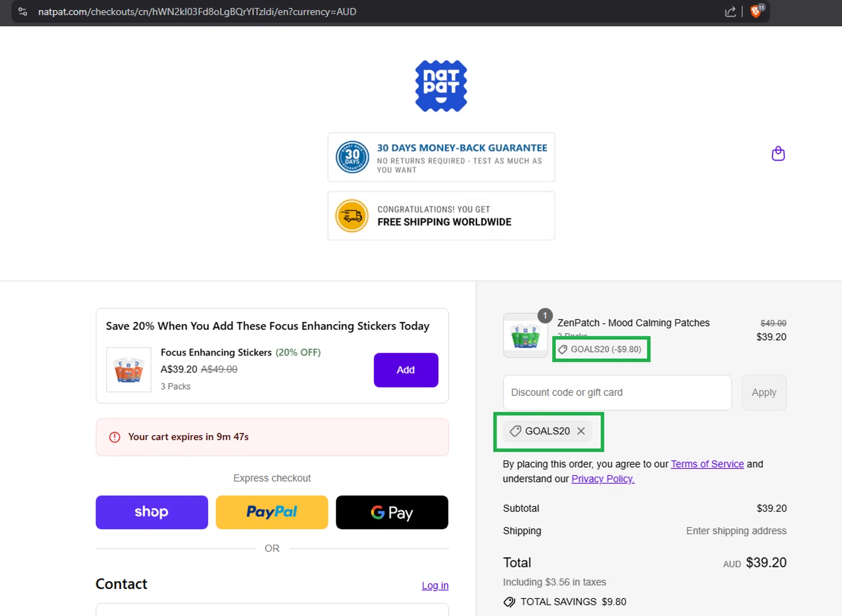Screen dimensions: 842x616
Task: Click the cart expiry warning icon
Action: click(115, 437)
